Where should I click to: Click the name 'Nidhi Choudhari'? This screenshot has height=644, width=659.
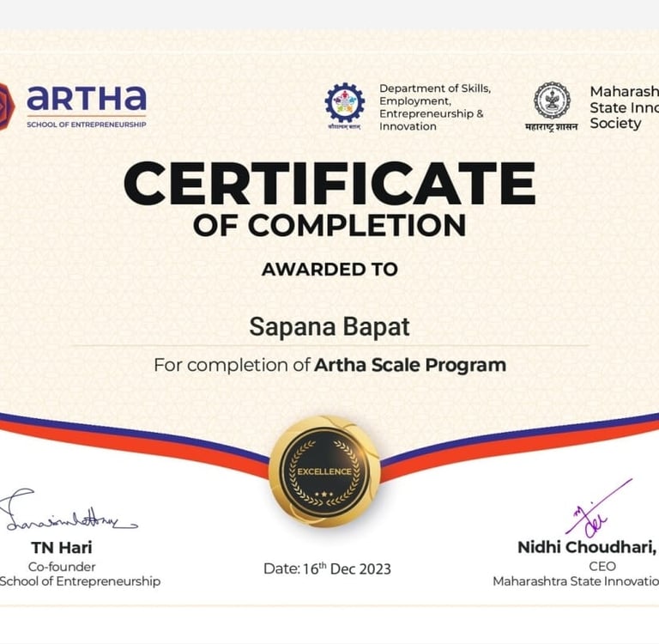(x=586, y=547)
